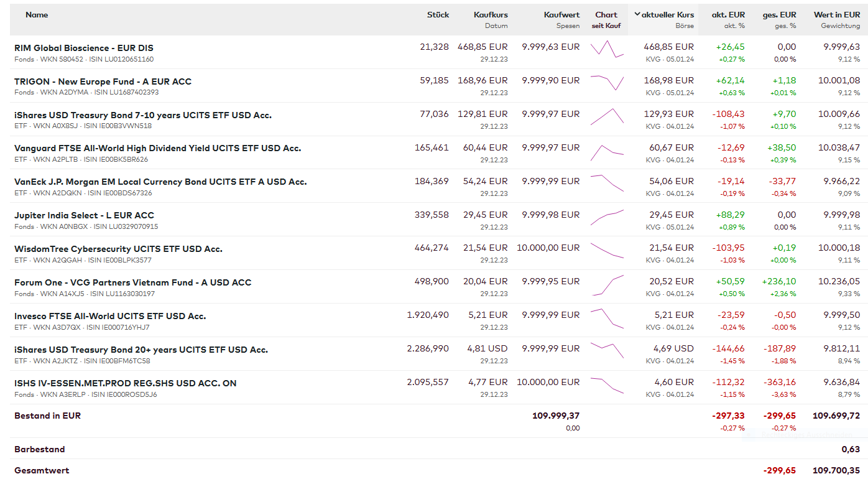Sort the table by Name column
The height and width of the screenshot is (479, 868).
click(37, 15)
